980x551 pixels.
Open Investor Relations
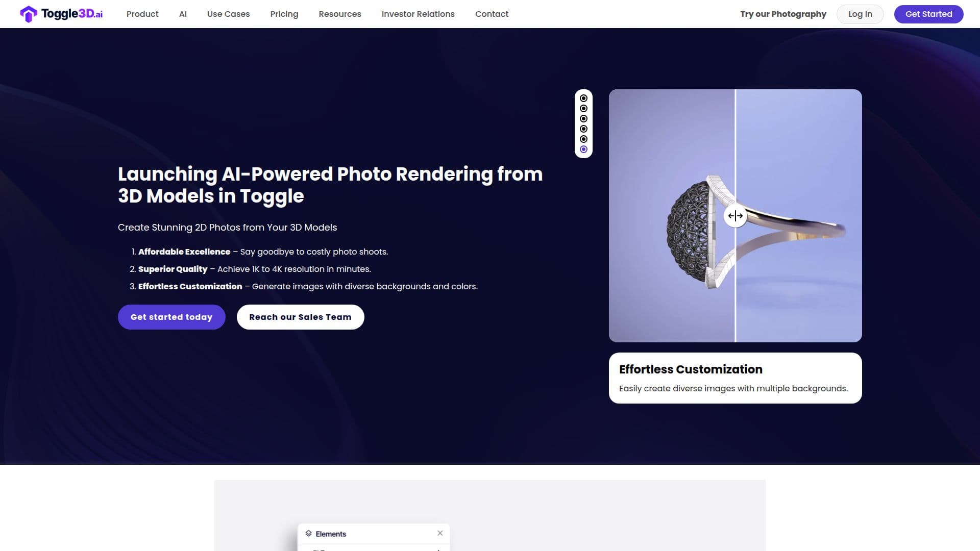pos(418,14)
